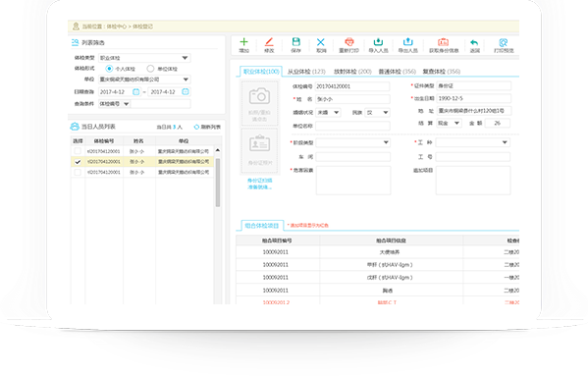The height and width of the screenshot is (376, 588).
Task: Switch to the 复查体检 (356) tab
Action: [x=442, y=72]
